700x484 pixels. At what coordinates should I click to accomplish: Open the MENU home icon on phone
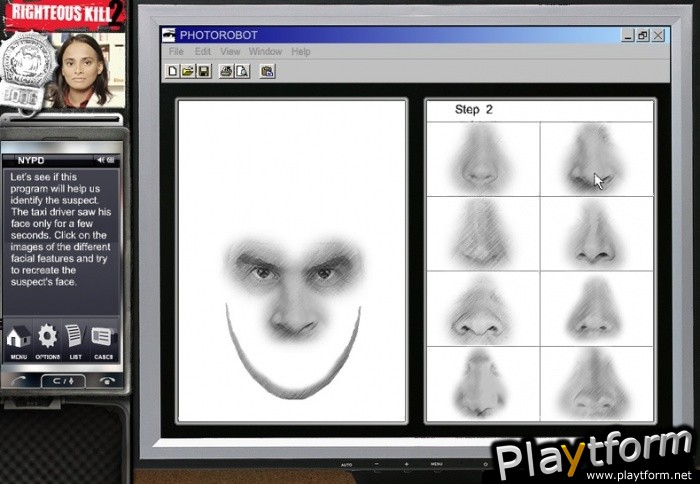tap(18, 342)
